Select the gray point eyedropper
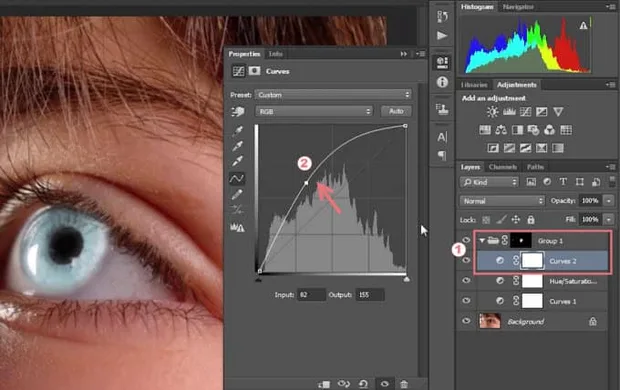The height and width of the screenshot is (390, 620). coord(238,146)
